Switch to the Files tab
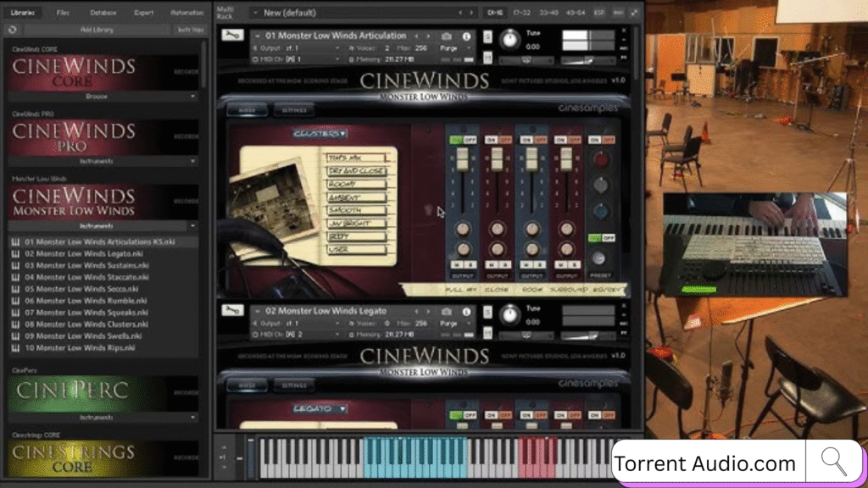This screenshot has height=488, width=868. [64, 13]
